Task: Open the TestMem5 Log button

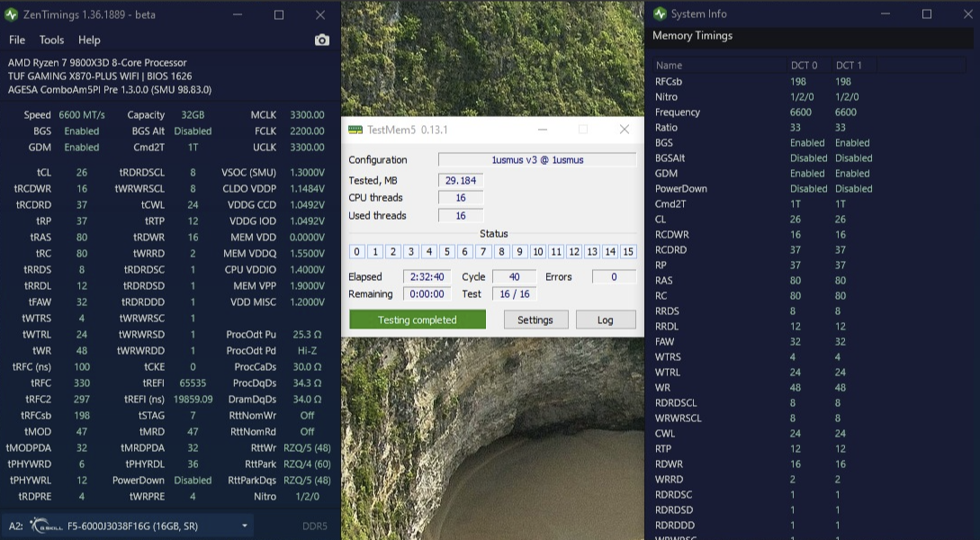Action: [605, 319]
